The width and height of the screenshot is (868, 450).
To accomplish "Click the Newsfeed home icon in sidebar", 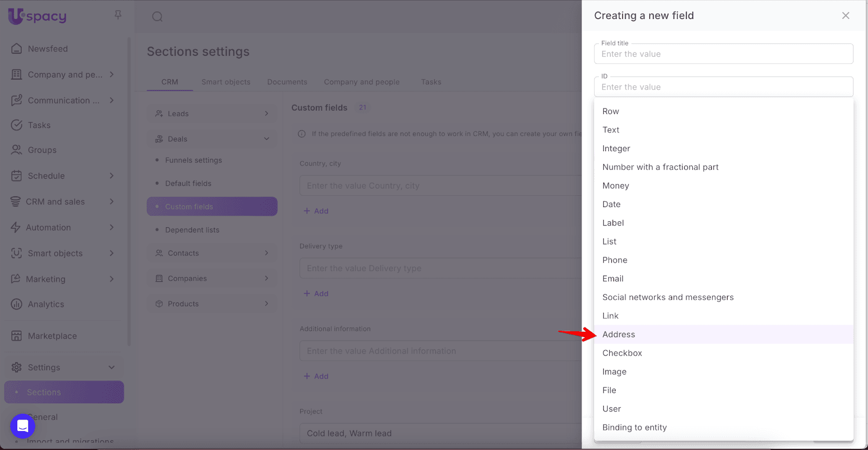I will [17, 49].
